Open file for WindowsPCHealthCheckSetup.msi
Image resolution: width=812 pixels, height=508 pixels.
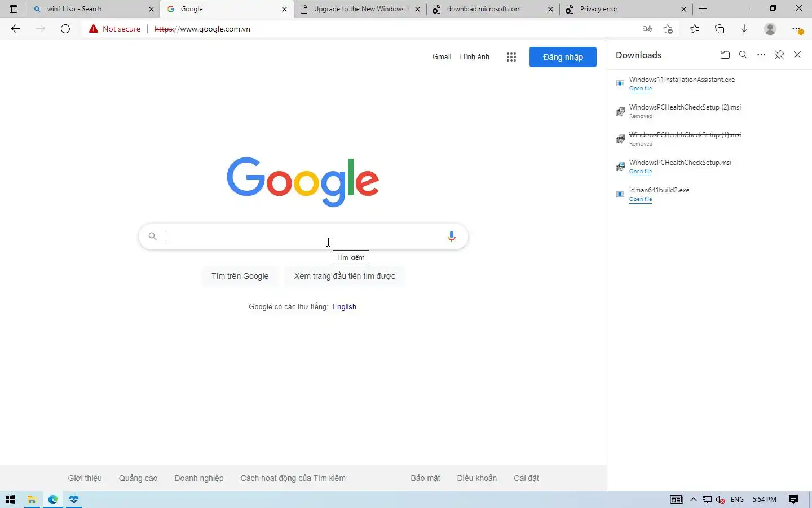pyautogui.click(x=641, y=172)
